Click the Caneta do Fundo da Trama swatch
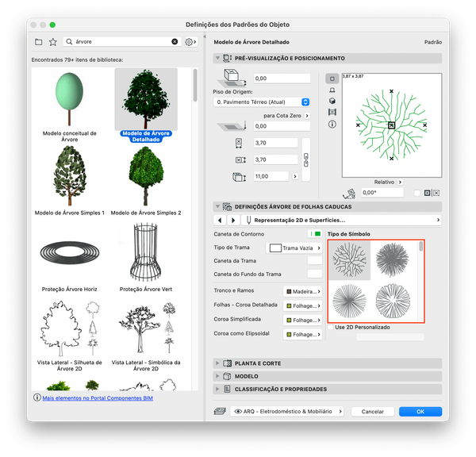The height and width of the screenshot is (457, 476). click(x=315, y=275)
